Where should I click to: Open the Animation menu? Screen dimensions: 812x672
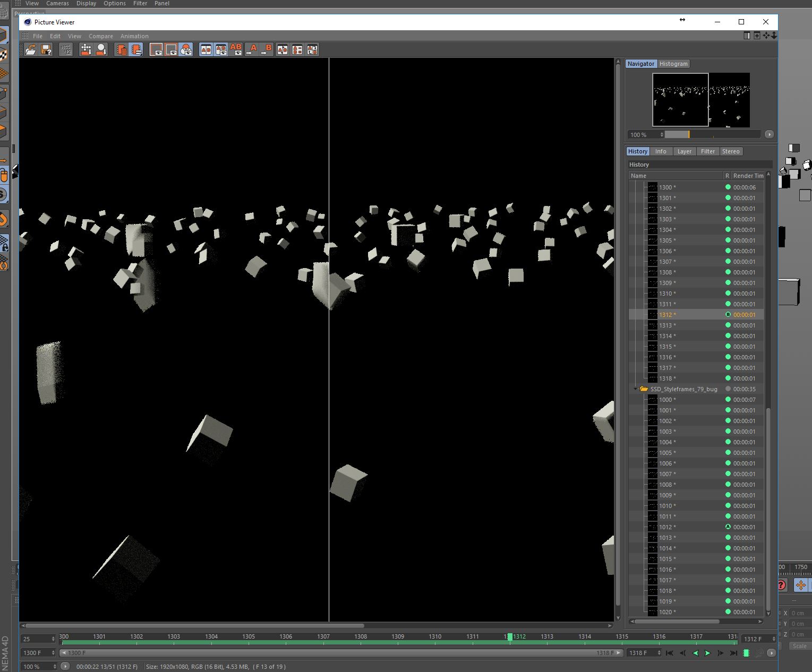134,36
